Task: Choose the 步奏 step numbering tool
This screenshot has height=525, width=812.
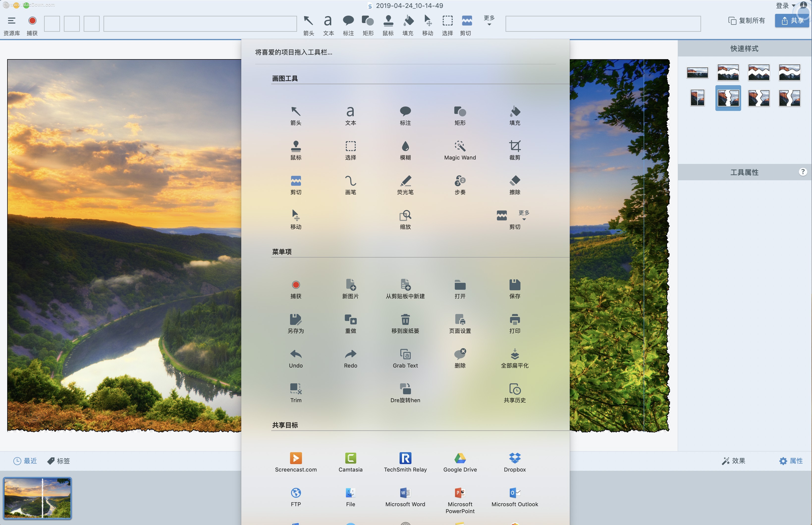Action: (460, 184)
